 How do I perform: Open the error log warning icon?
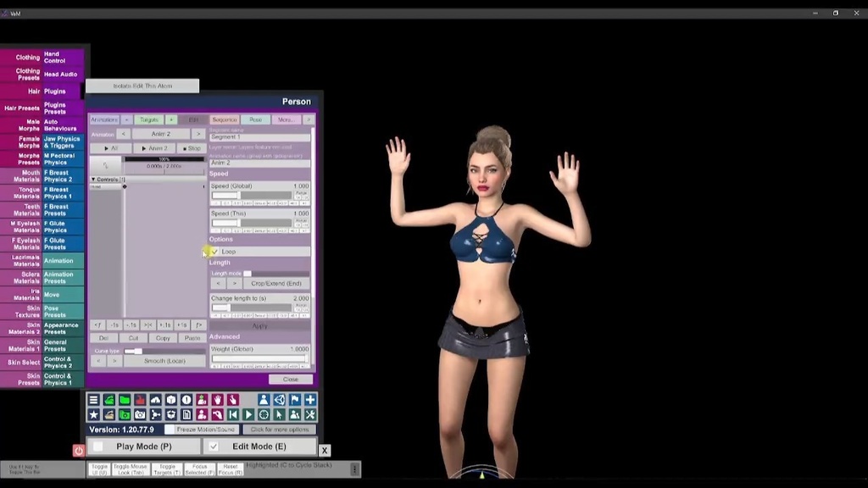point(186,399)
